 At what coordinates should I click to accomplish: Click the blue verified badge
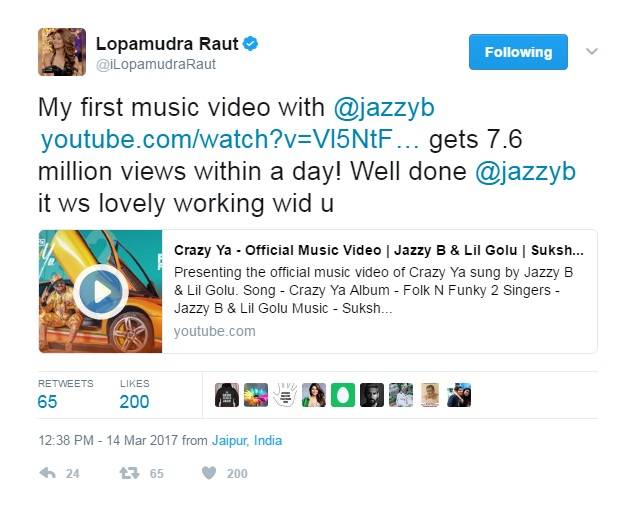[x=250, y=44]
